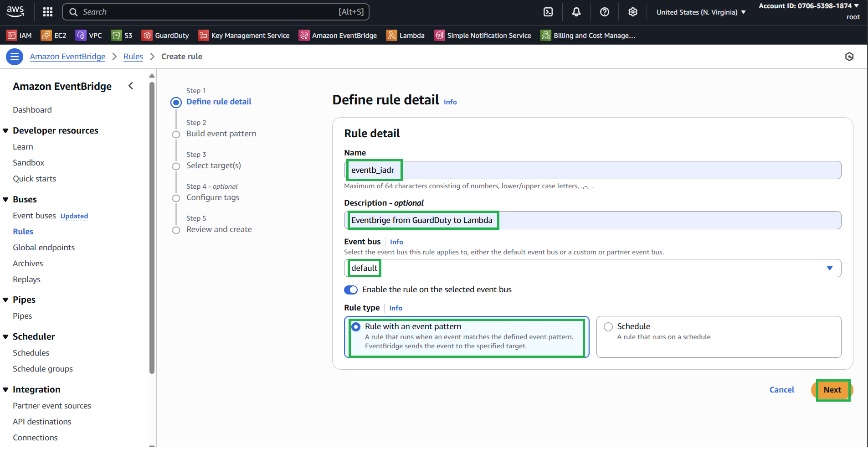Open API destinations in sidebar

point(42,422)
